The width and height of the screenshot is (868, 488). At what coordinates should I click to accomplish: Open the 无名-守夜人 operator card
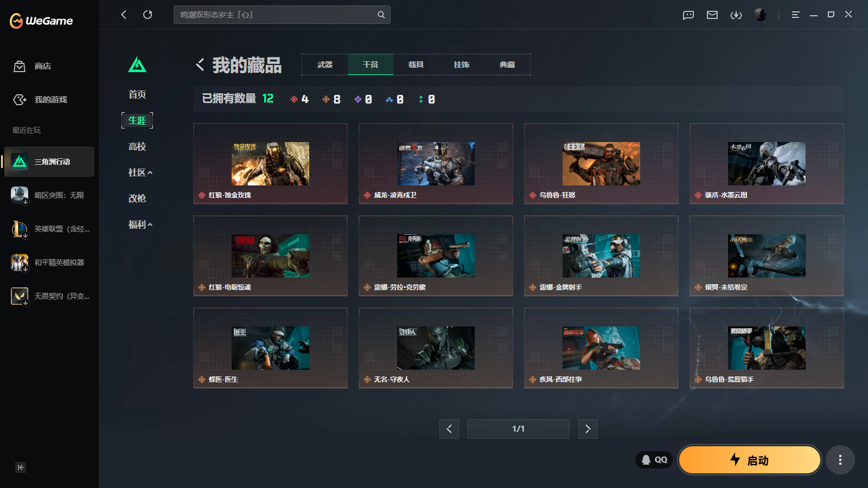(436, 348)
